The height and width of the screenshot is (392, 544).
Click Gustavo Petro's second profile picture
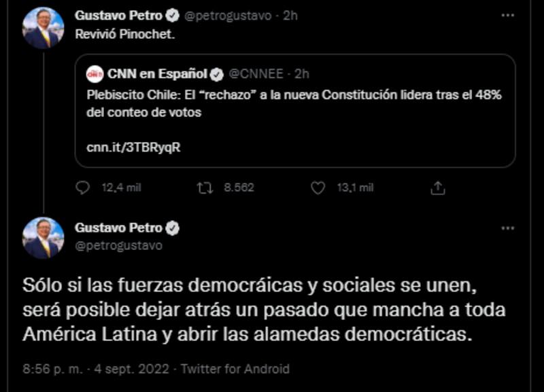43,238
